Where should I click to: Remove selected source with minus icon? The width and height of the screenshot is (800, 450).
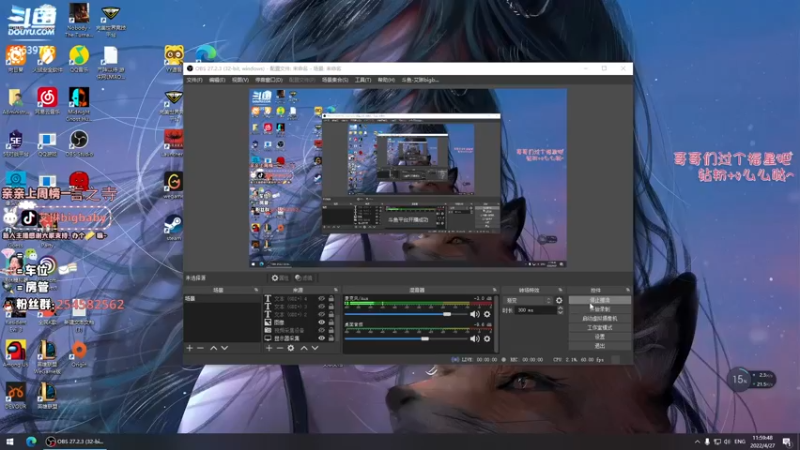click(x=280, y=348)
